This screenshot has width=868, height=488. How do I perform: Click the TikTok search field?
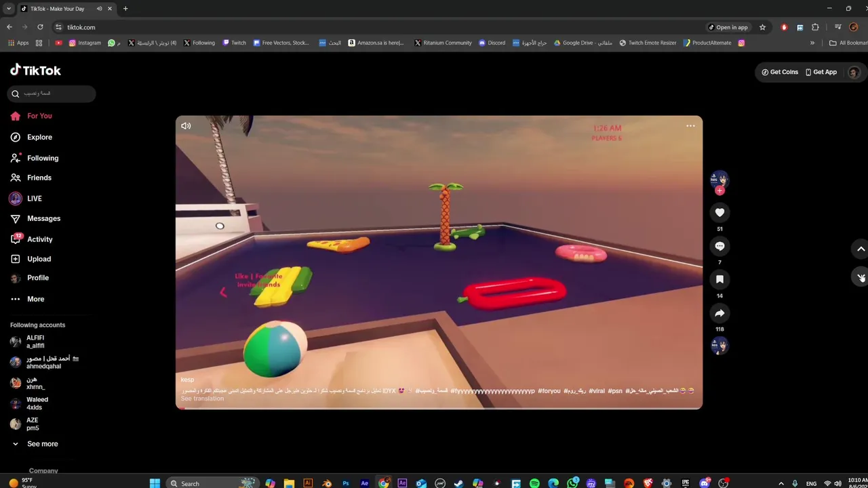pos(52,94)
